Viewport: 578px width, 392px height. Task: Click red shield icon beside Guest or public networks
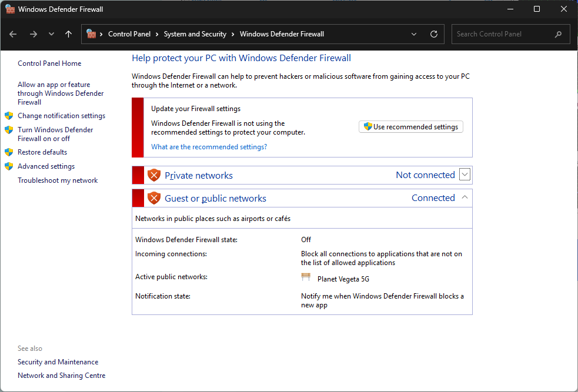tap(153, 198)
